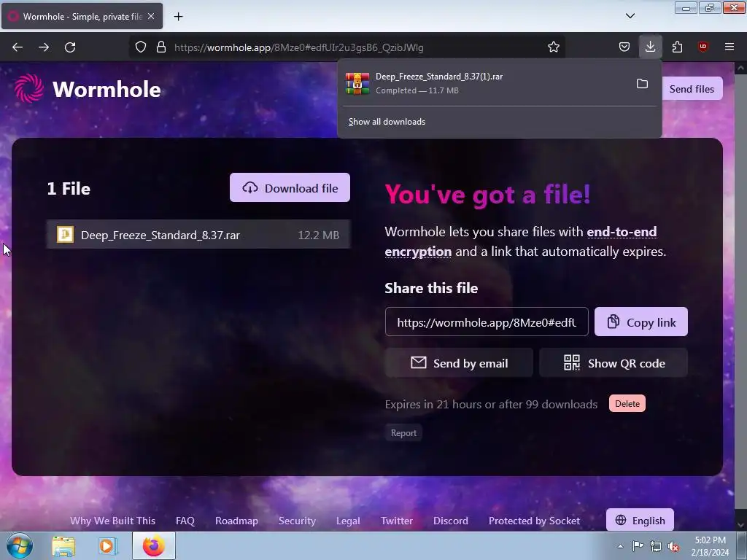Open the English language selector

(640, 520)
